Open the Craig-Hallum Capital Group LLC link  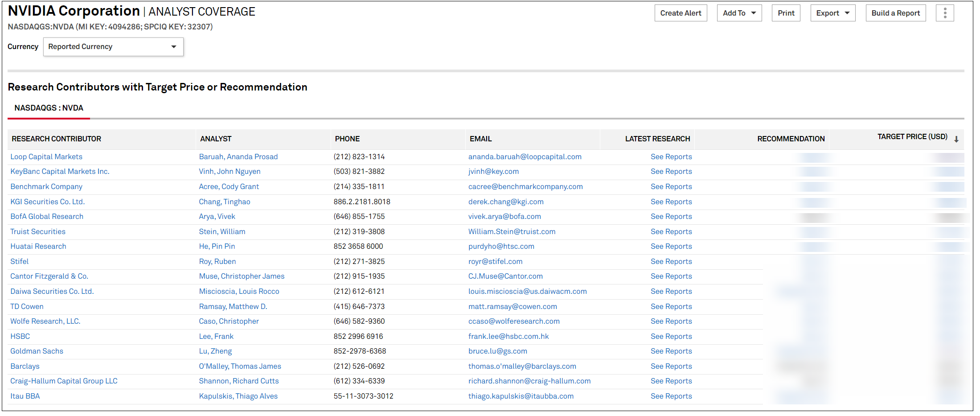click(64, 381)
